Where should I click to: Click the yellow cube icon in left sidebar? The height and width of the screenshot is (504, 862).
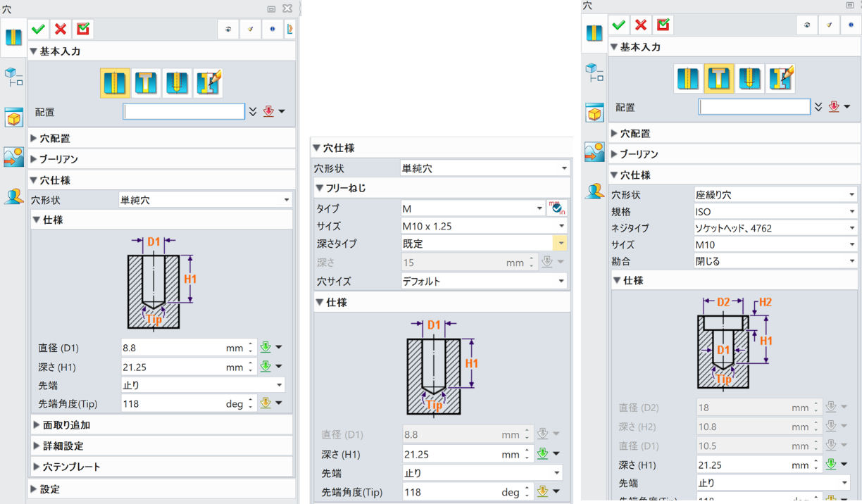coord(14,118)
